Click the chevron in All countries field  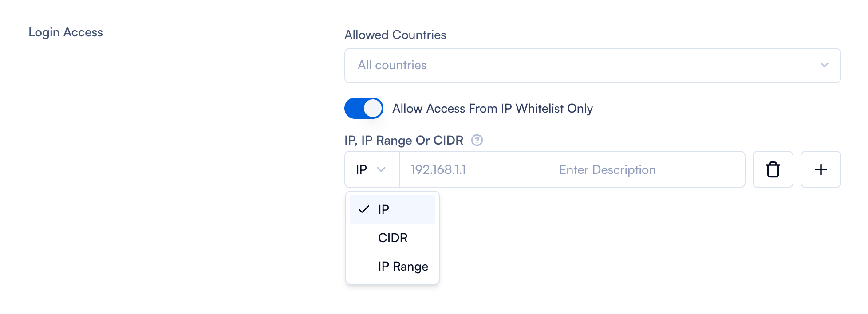tap(825, 65)
